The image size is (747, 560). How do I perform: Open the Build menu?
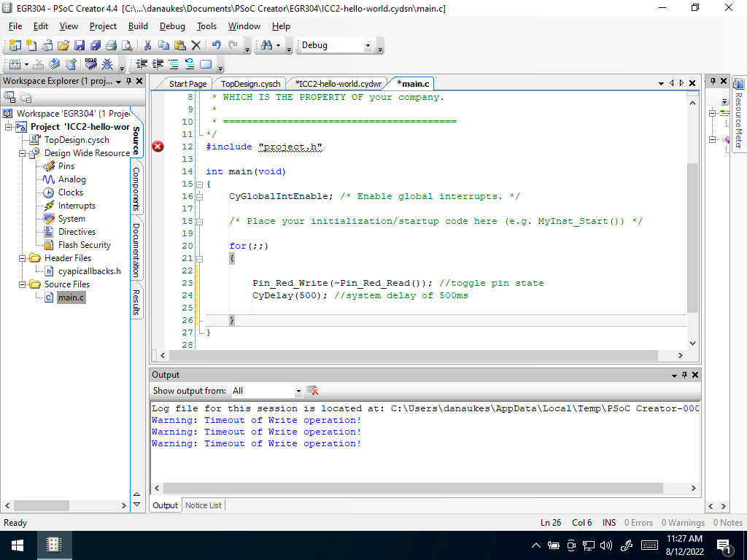tap(138, 26)
